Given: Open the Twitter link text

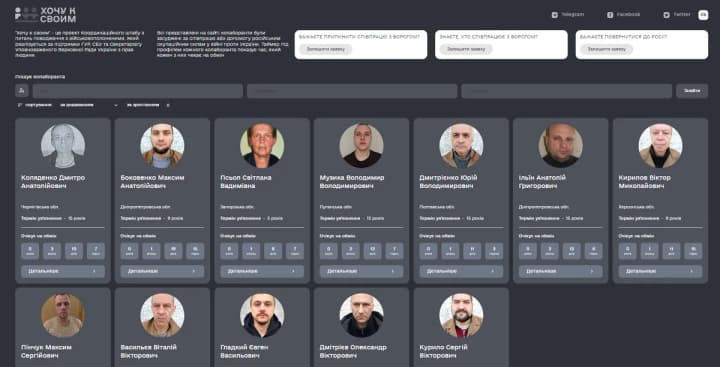Looking at the screenshot, I should 682,15.
